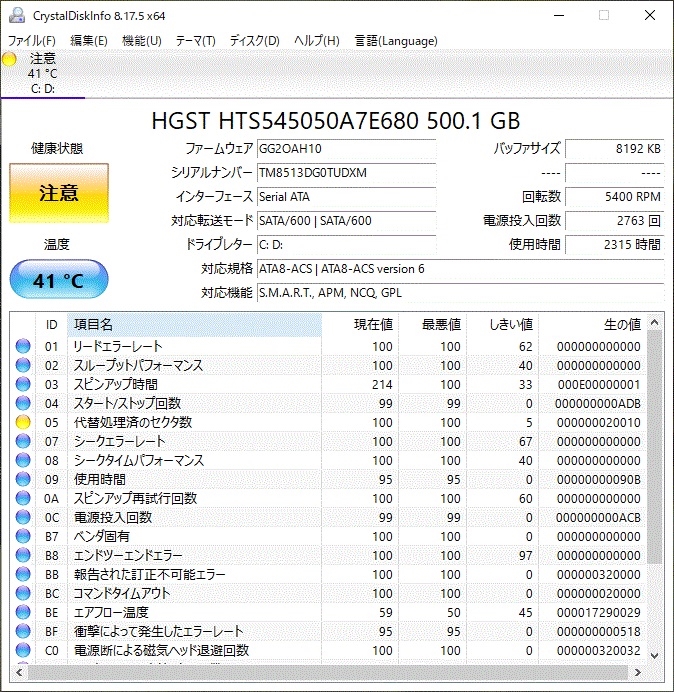Click raw value 000000020010
The height and width of the screenshot is (692, 674).
[599, 422]
